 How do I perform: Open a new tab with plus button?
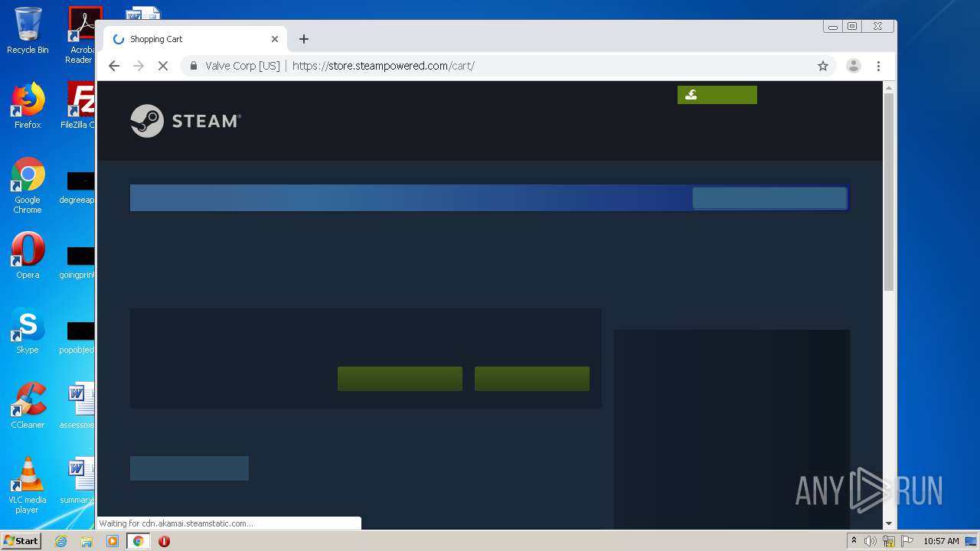(x=304, y=39)
